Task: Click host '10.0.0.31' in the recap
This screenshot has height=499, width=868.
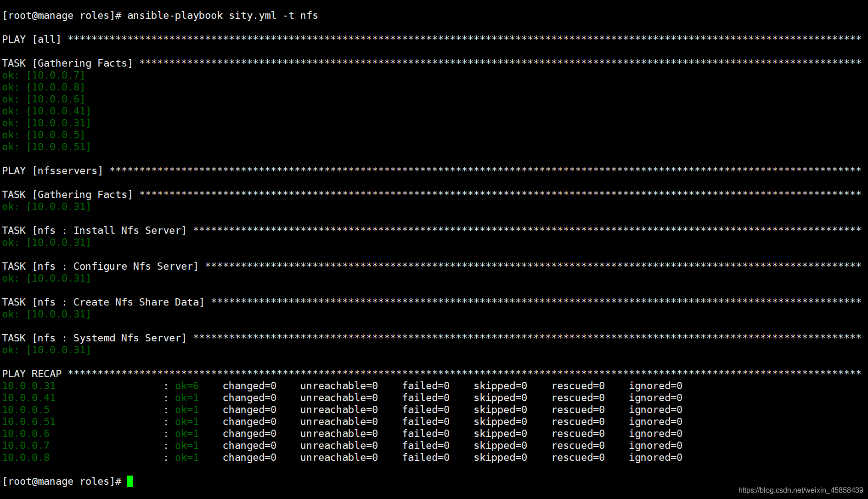Action: 29,386
